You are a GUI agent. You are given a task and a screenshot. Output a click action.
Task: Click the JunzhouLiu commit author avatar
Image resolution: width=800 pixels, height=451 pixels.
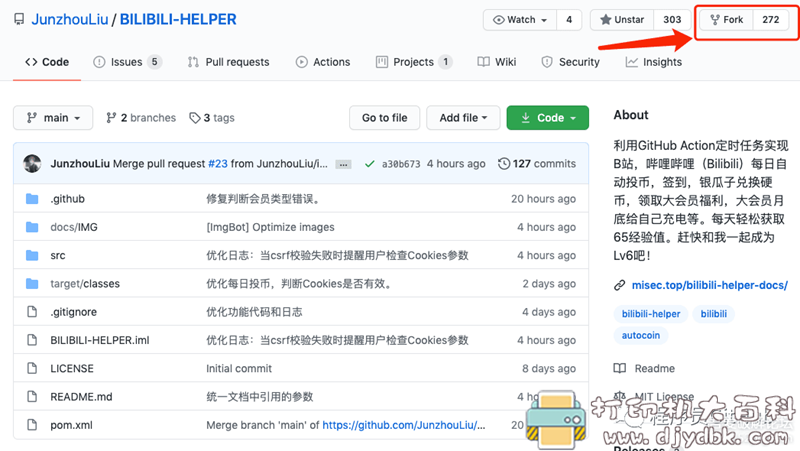[x=32, y=164]
